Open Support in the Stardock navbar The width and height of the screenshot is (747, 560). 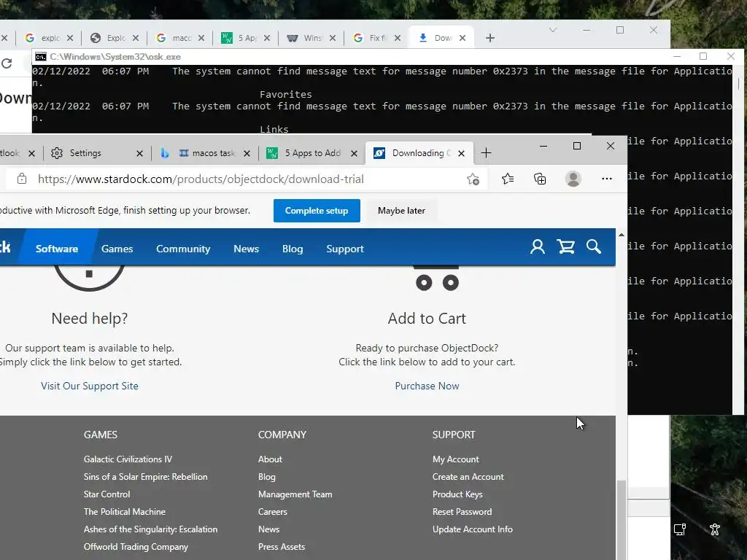345,249
